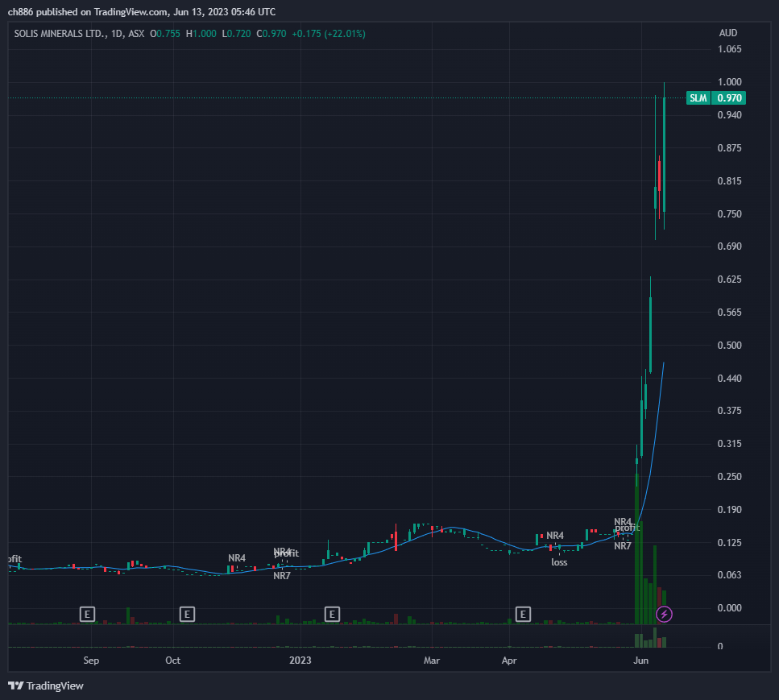Viewport: 779px width, 700px height.
Task: Click the 1.065 price axis label
Action: (729, 49)
